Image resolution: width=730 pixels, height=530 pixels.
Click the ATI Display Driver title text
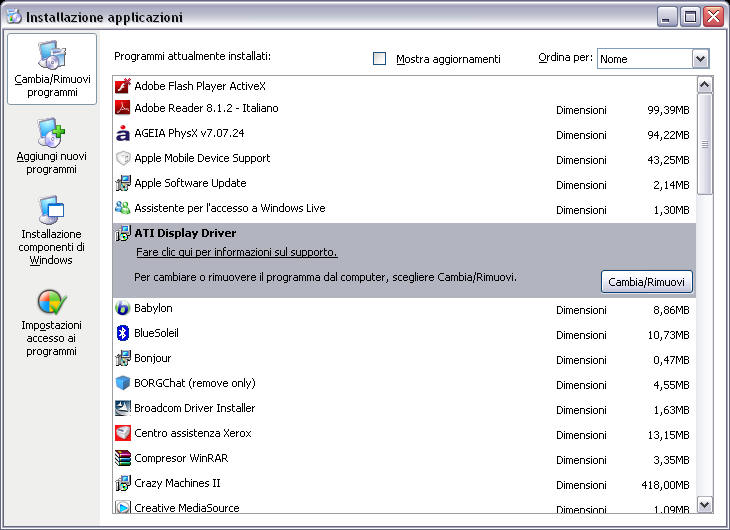[x=185, y=233]
